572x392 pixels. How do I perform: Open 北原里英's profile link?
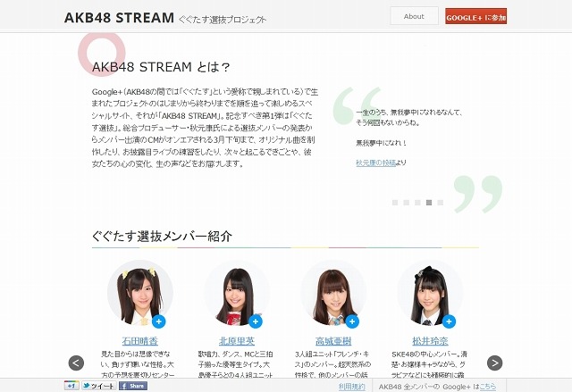click(236, 341)
